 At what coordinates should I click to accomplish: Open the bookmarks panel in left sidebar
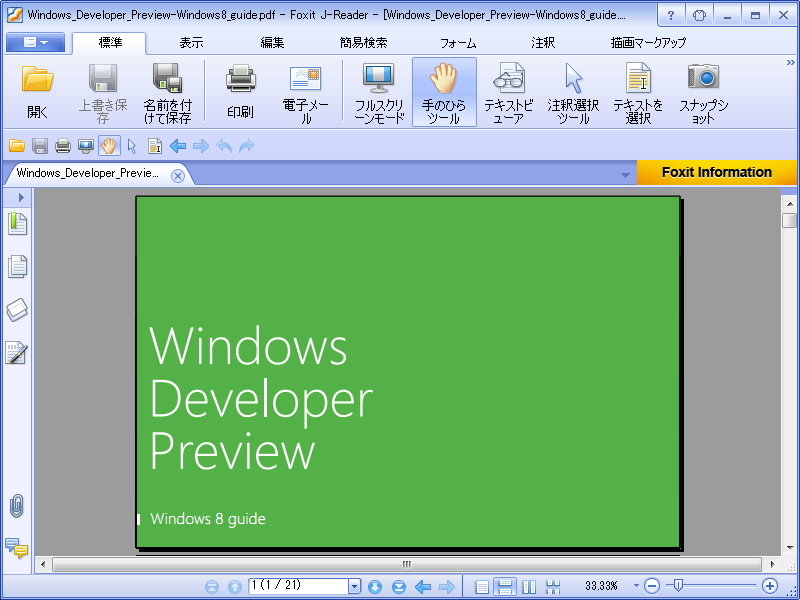(x=17, y=224)
